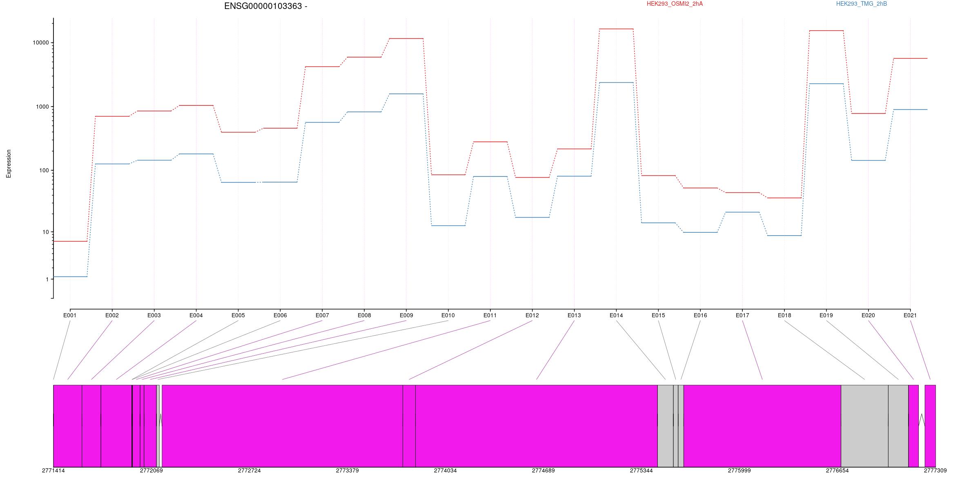Click genomic coordinate 2774689
Screen dimensions: 980x490
pyautogui.click(x=543, y=470)
